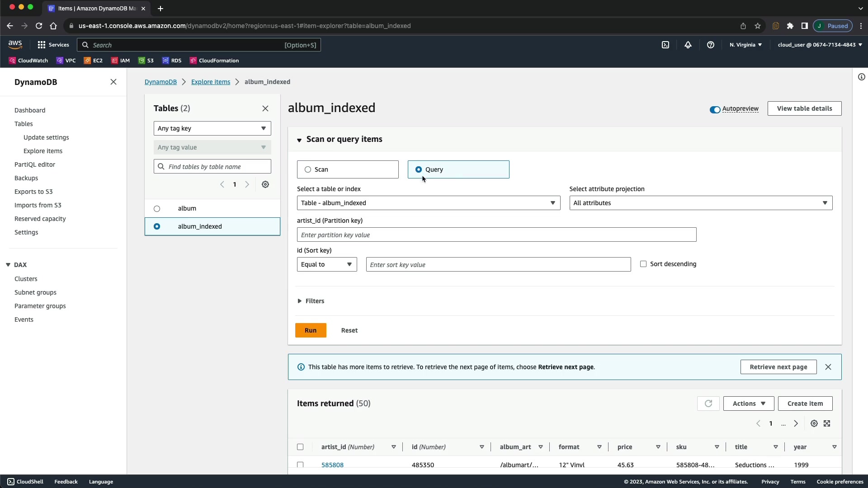Click the partition key value field

(x=496, y=235)
